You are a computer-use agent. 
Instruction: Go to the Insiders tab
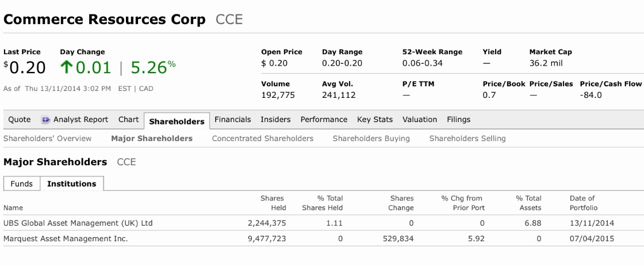(275, 120)
